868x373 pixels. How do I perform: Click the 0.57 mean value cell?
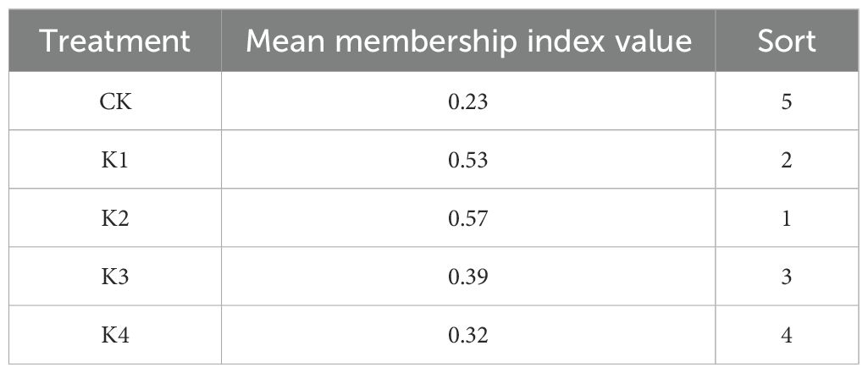[470, 218]
